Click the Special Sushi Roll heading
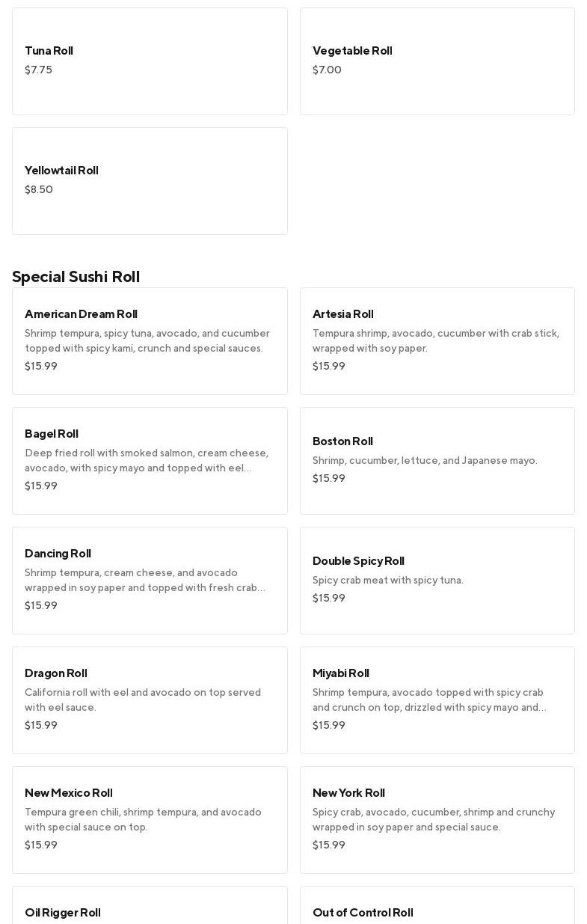Screen dimensions: 587x924 point(76,277)
